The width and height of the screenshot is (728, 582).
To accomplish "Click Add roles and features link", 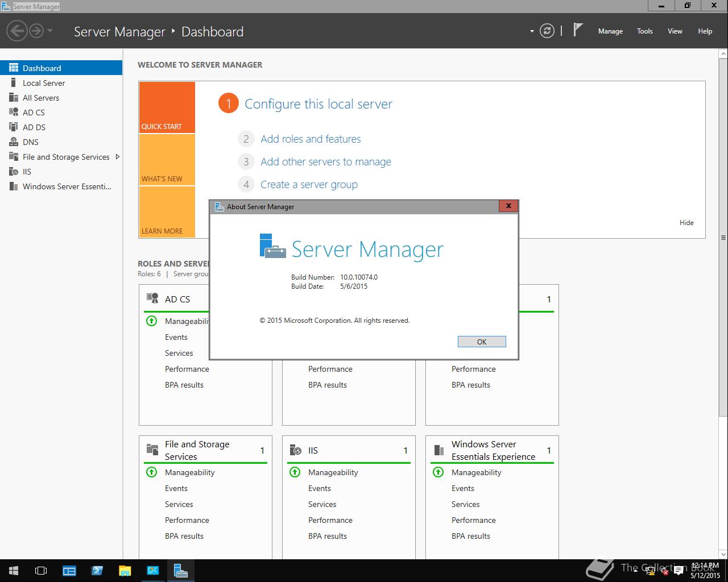I will point(311,139).
